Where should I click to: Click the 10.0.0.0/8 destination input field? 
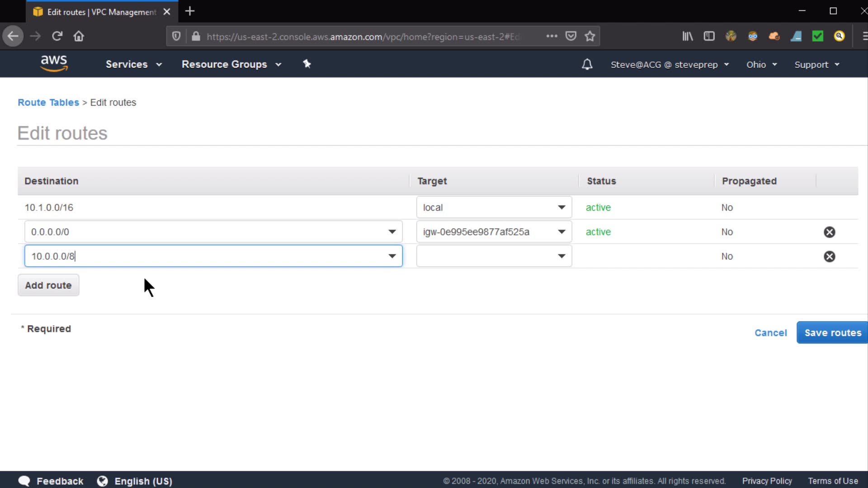coord(203,256)
